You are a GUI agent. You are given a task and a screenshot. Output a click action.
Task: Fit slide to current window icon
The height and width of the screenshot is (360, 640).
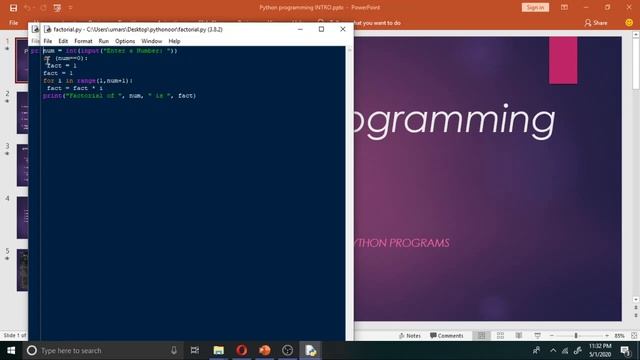(x=634, y=336)
